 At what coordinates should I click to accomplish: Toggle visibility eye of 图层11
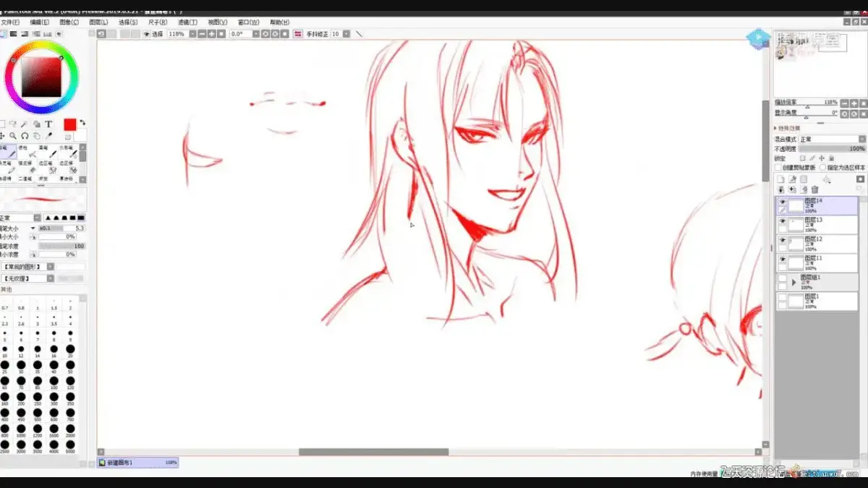(x=782, y=258)
